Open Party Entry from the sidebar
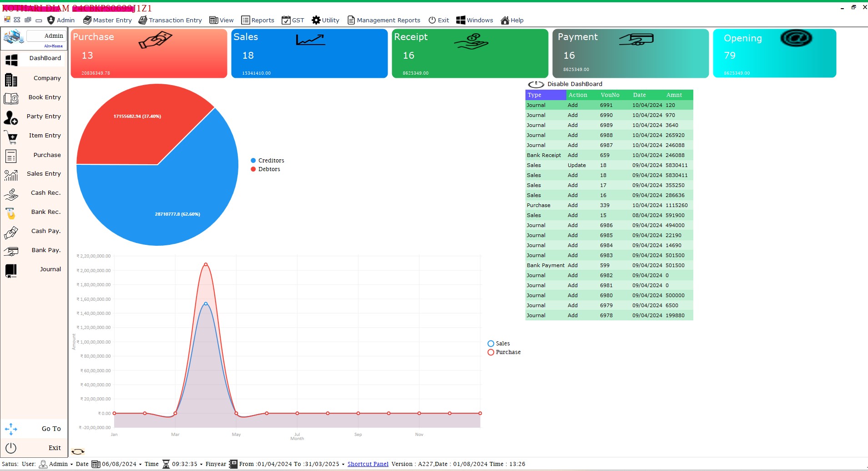868x471 pixels. coord(43,116)
